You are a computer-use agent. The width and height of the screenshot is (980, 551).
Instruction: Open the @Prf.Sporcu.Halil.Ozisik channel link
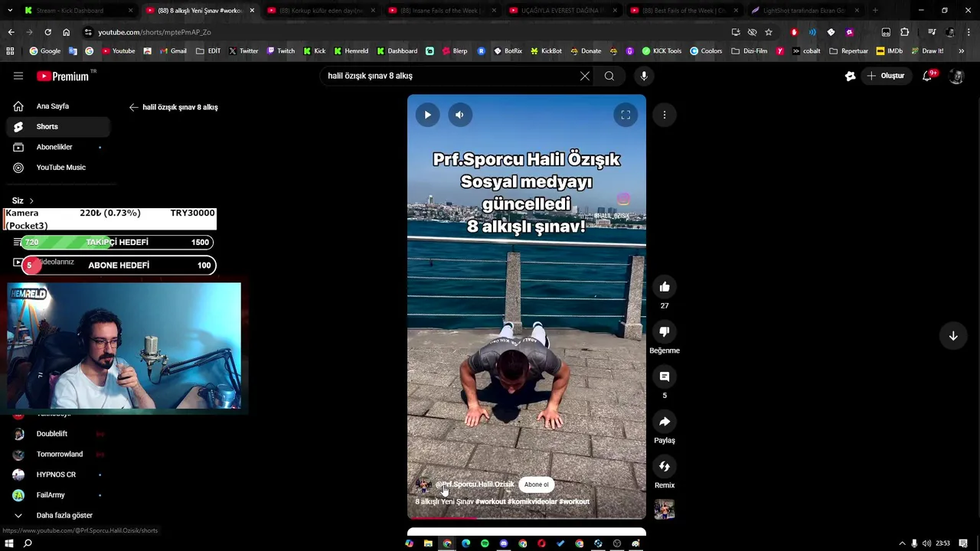[475, 484]
